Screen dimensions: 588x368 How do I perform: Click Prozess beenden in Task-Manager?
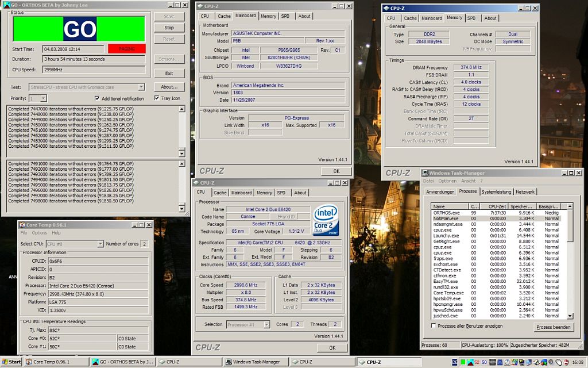[x=553, y=327]
